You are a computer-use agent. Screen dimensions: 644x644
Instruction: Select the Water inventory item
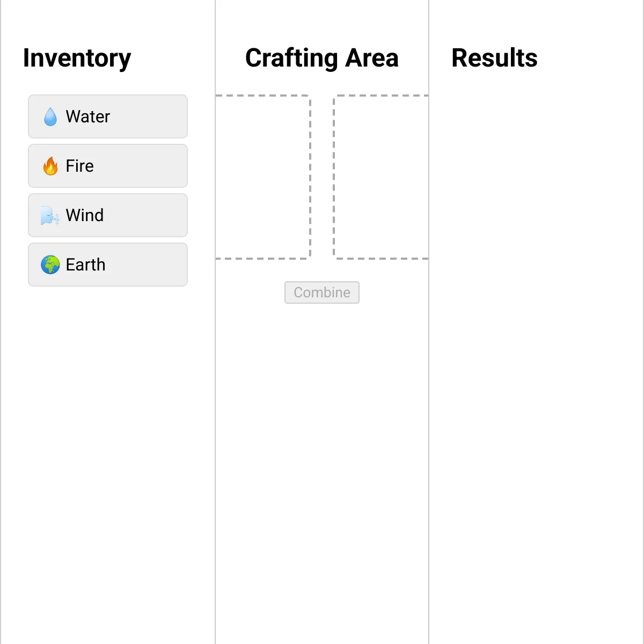108,116
